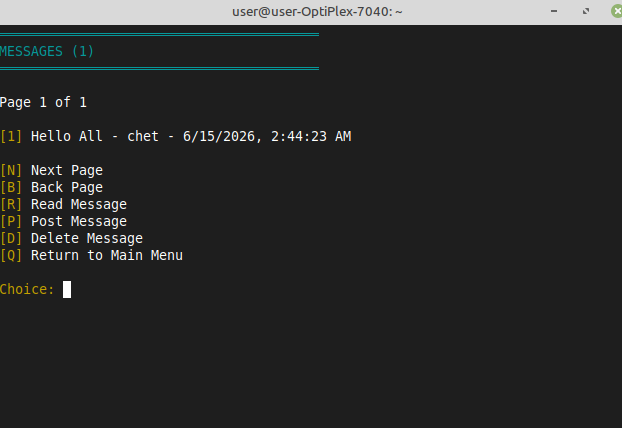Click the yellow [D] key bracket
The width and height of the screenshot is (622, 428).
pos(11,238)
